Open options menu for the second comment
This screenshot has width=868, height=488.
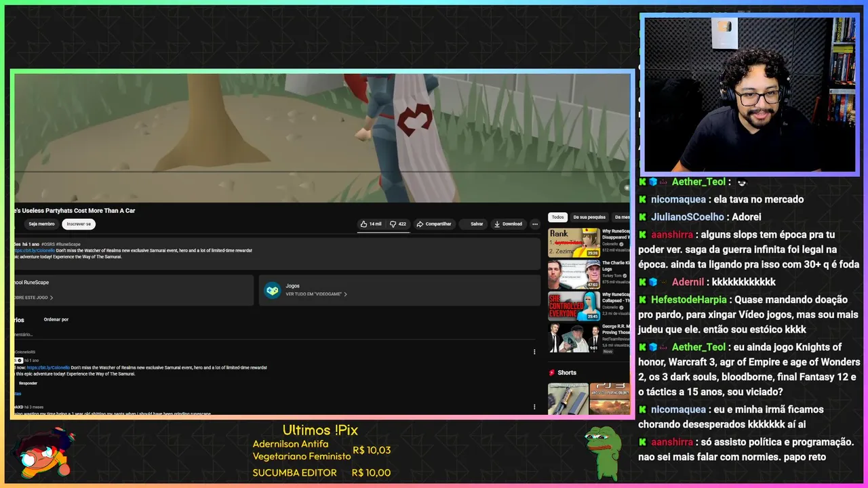pos(534,407)
